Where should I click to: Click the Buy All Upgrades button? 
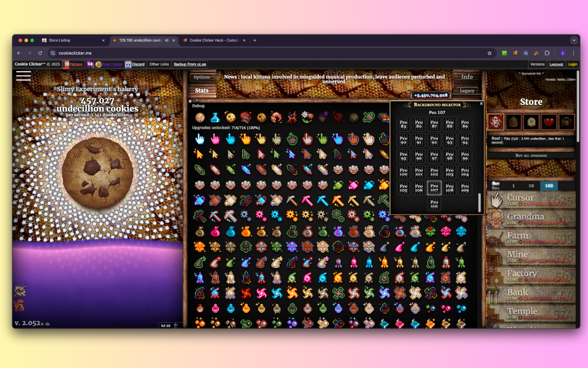531,155
